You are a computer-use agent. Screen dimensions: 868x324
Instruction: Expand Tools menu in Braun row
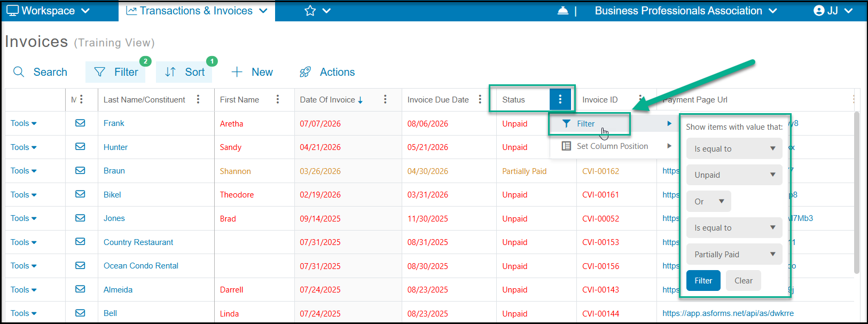24,171
